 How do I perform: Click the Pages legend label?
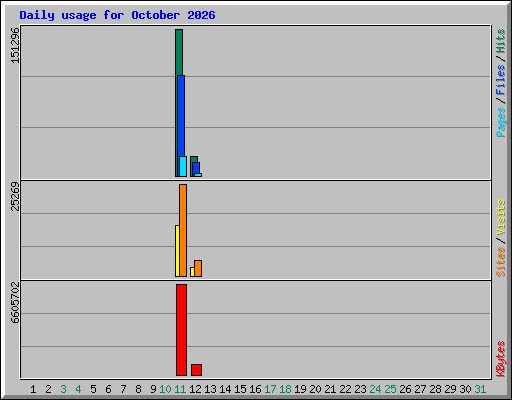tap(500, 122)
